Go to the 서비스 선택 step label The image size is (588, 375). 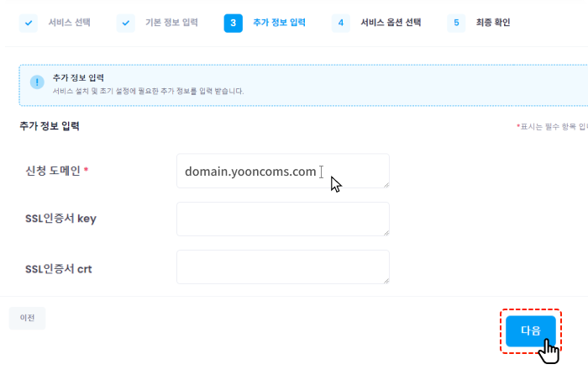pyautogui.click(x=71, y=23)
